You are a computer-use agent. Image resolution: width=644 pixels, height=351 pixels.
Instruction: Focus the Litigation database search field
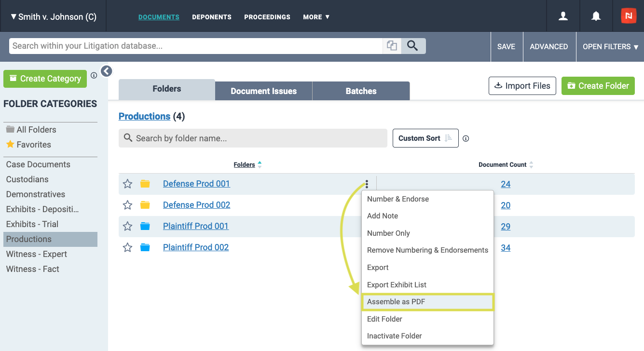point(196,46)
